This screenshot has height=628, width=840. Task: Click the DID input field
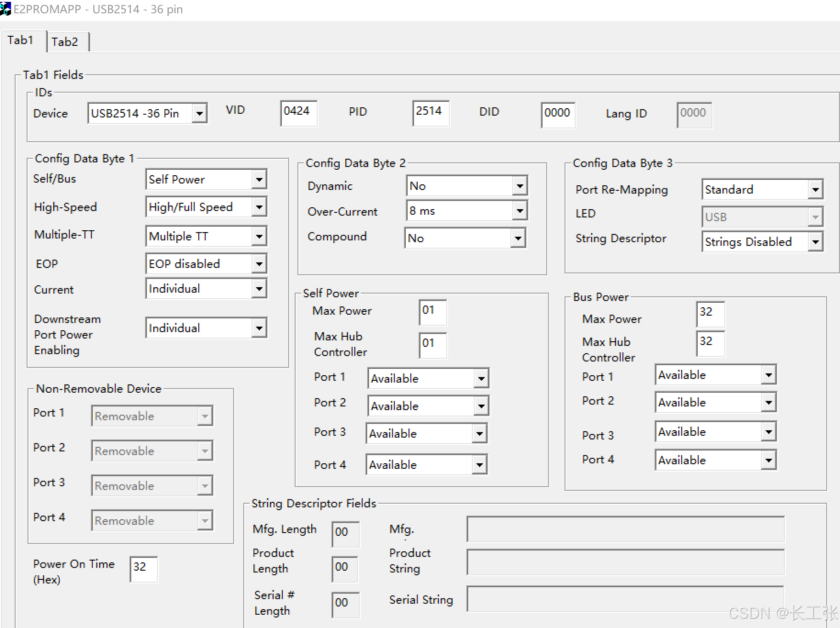tap(558, 115)
